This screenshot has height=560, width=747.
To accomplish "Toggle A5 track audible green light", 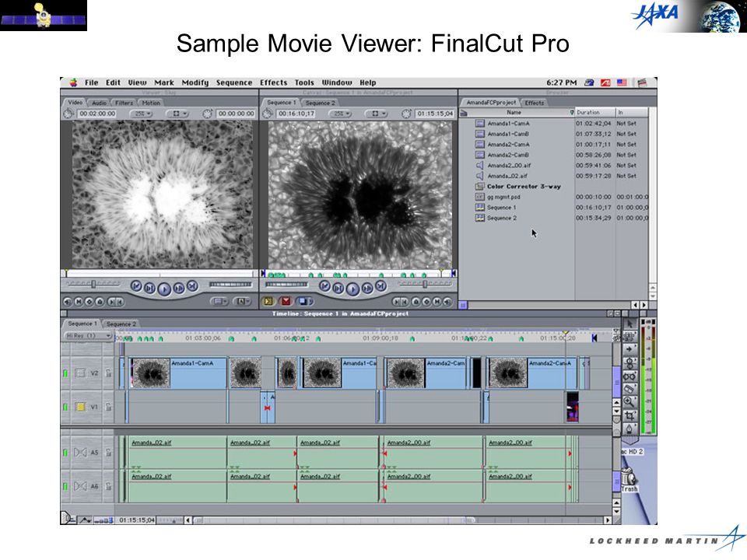I will 65,452.
